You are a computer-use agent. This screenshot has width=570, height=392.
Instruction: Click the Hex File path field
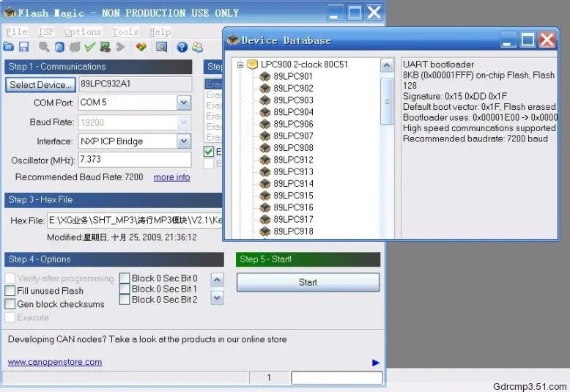(135, 221)
